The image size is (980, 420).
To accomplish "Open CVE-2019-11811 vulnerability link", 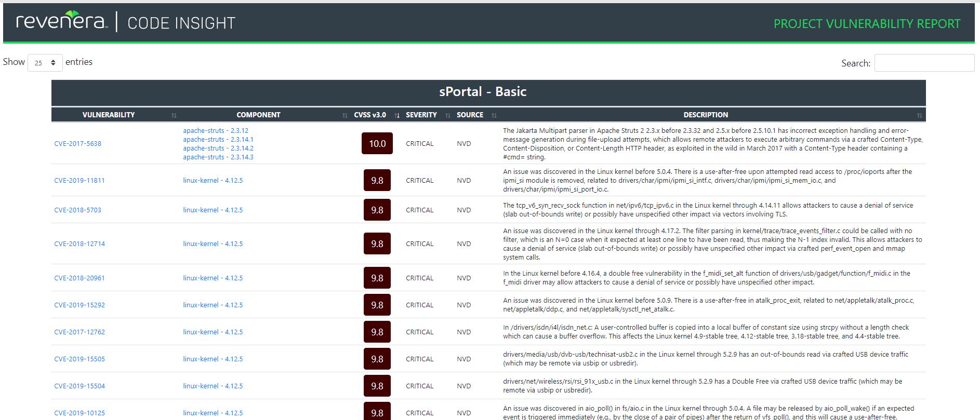I will pyautogui.click(x=80, y=181).
